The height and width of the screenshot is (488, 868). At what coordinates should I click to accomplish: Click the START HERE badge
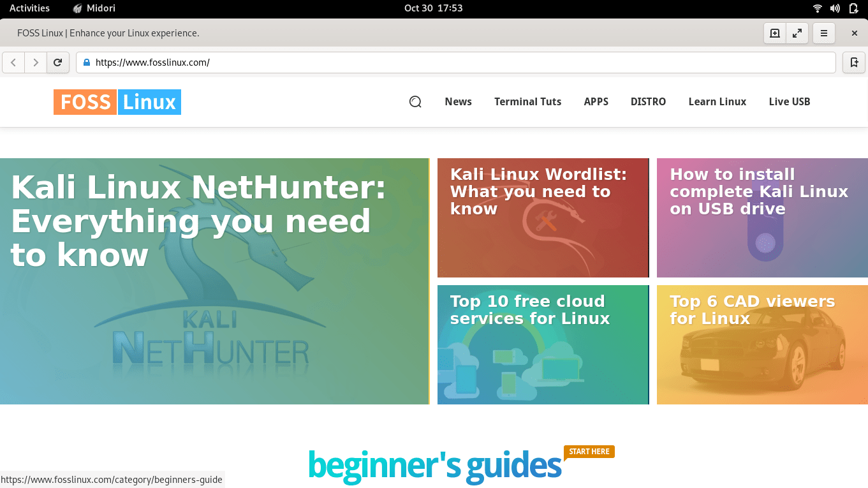tap(589, 452)
